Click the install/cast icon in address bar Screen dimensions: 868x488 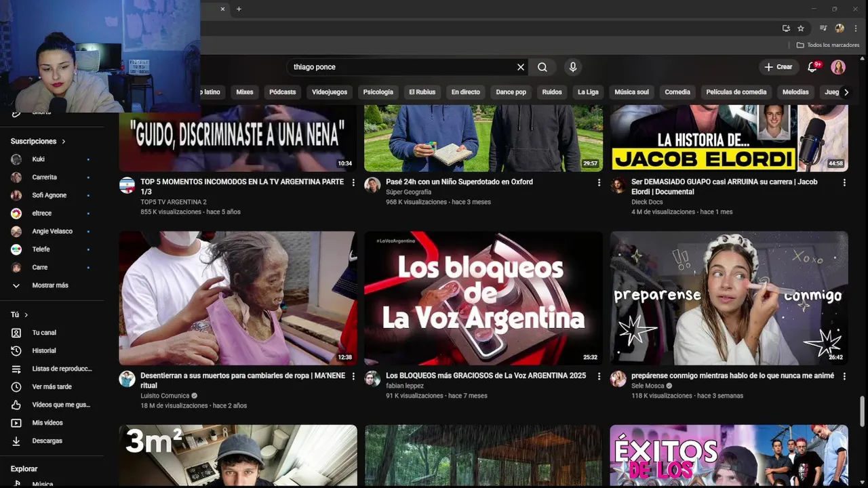[786, 28]
